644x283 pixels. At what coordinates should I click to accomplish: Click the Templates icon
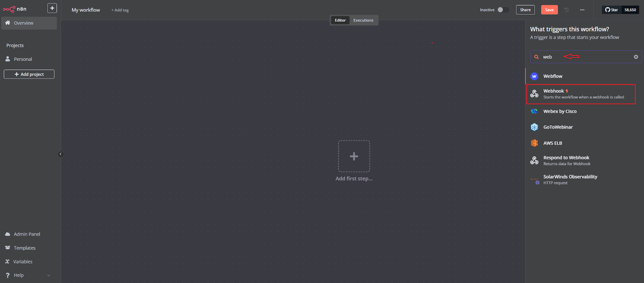8,248
